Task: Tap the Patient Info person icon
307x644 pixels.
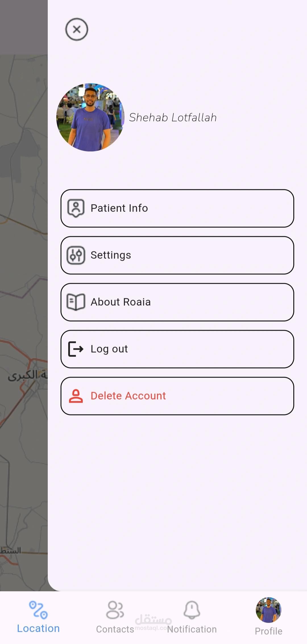Action: coord(76,208)
